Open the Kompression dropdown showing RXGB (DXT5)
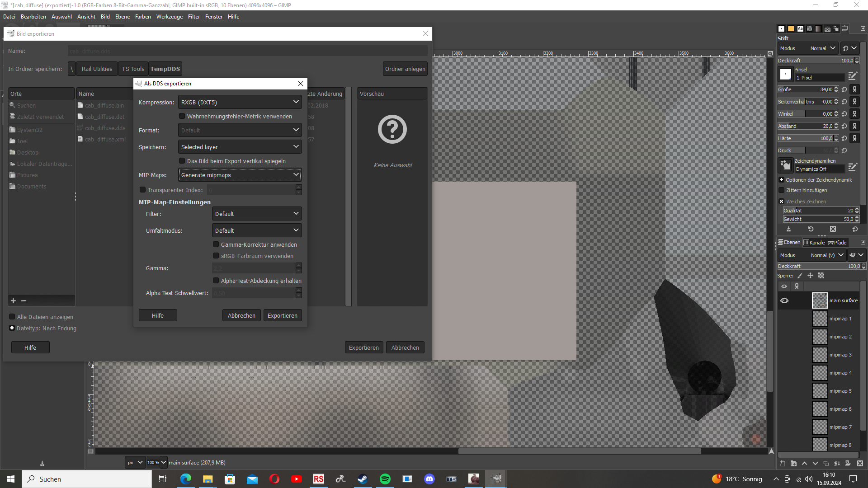This screenshot has width=868, height=488. (240, 102)
